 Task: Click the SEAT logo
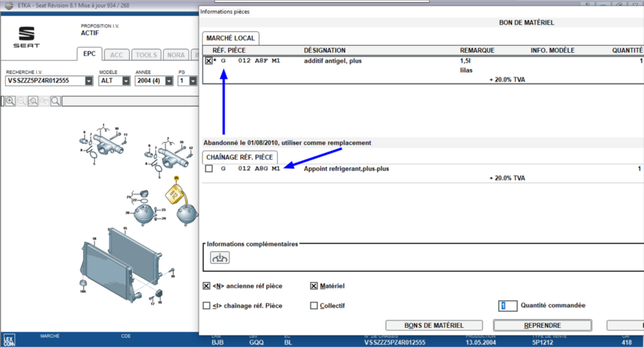click(27, 37)
